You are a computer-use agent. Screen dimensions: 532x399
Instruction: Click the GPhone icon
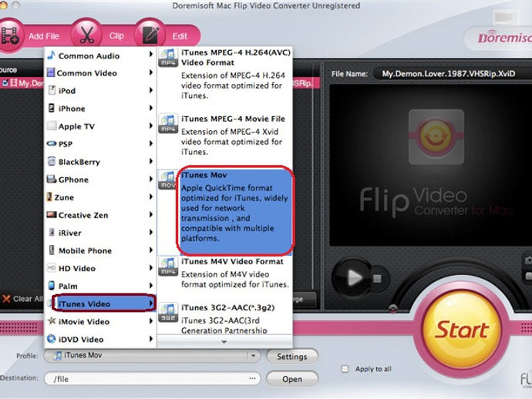(x=52, y=179)
